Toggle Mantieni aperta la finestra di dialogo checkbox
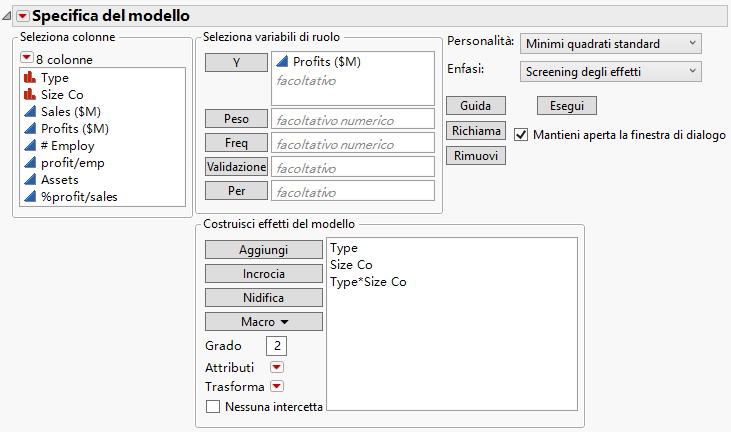The width and height of the screenshot is (731, 432). coord(521,135)
